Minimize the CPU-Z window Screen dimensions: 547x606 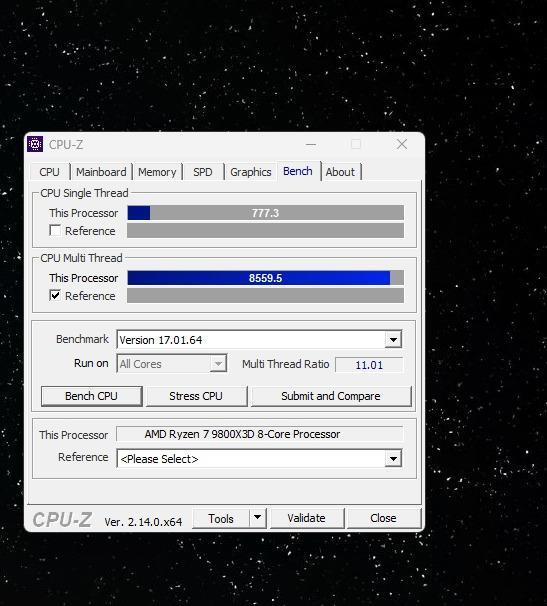tap(311, 145)
